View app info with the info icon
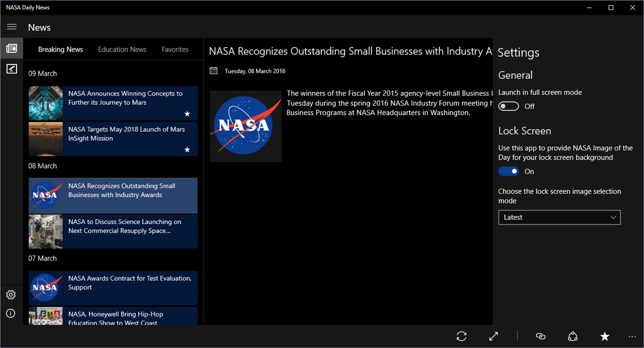Image resolution: width=644 pixels, height=348 pixels. (11, 313)
